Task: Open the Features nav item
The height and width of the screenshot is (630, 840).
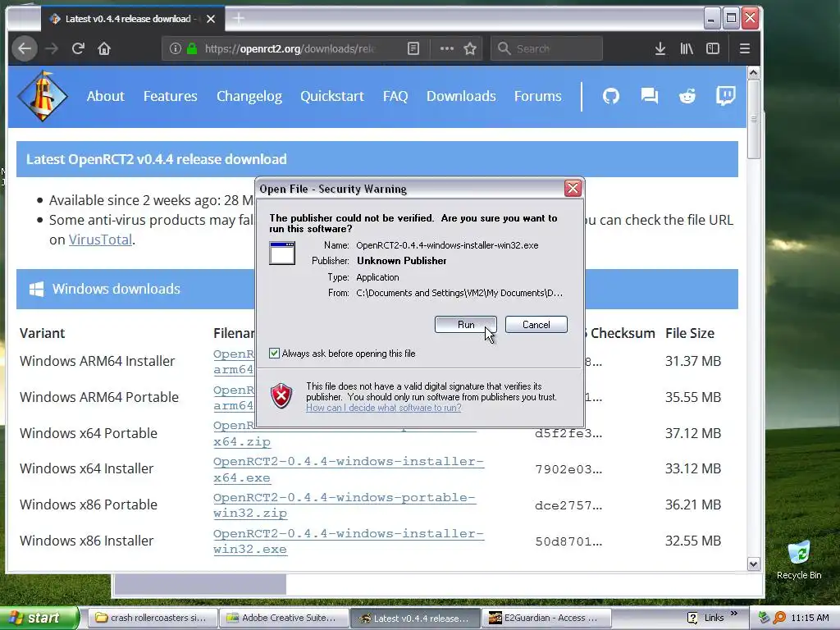Action: tap(171, 96)
